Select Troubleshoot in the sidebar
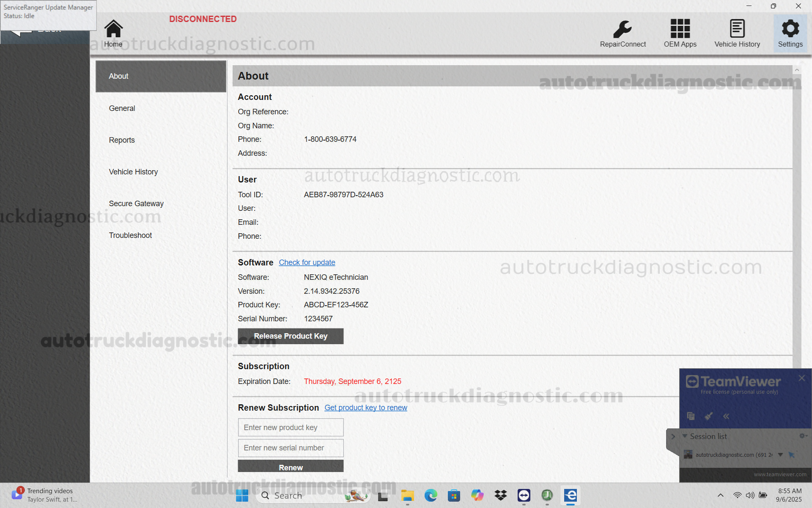The width and height of the screenshot is (812, 508). [x=130, y=235]
